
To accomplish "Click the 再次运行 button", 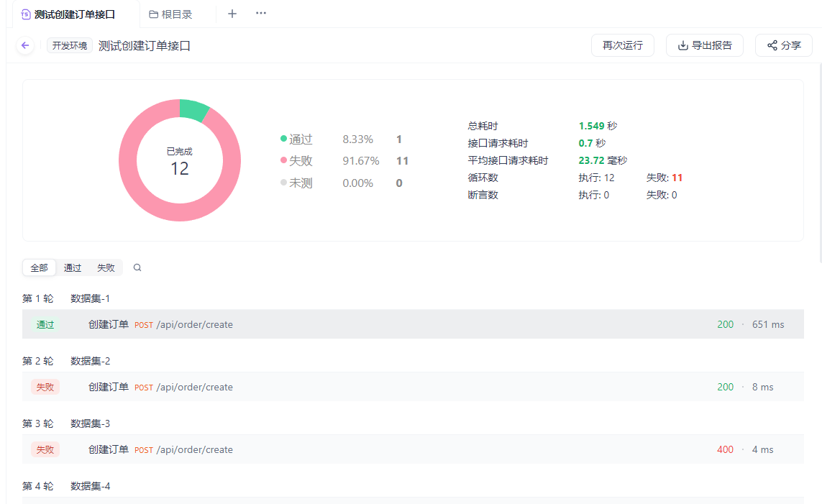I will tap(622, 45).
